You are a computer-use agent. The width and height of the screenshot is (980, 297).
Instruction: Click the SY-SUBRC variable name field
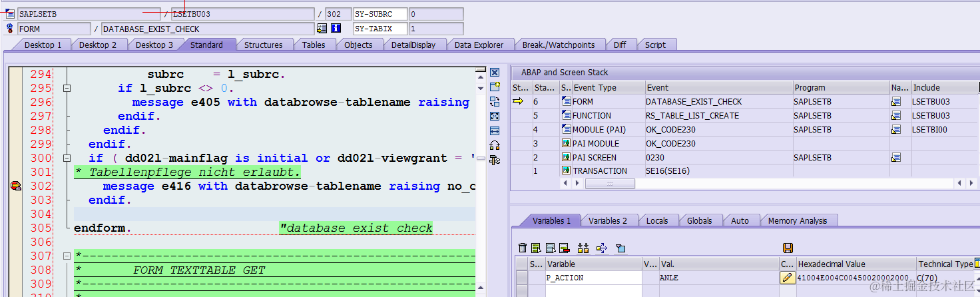coord(380,14)
